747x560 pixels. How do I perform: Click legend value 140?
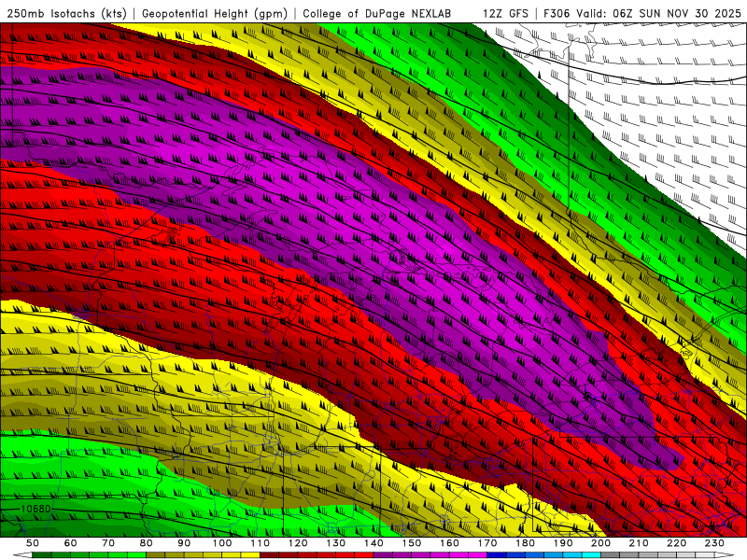[x=373, y=543]
